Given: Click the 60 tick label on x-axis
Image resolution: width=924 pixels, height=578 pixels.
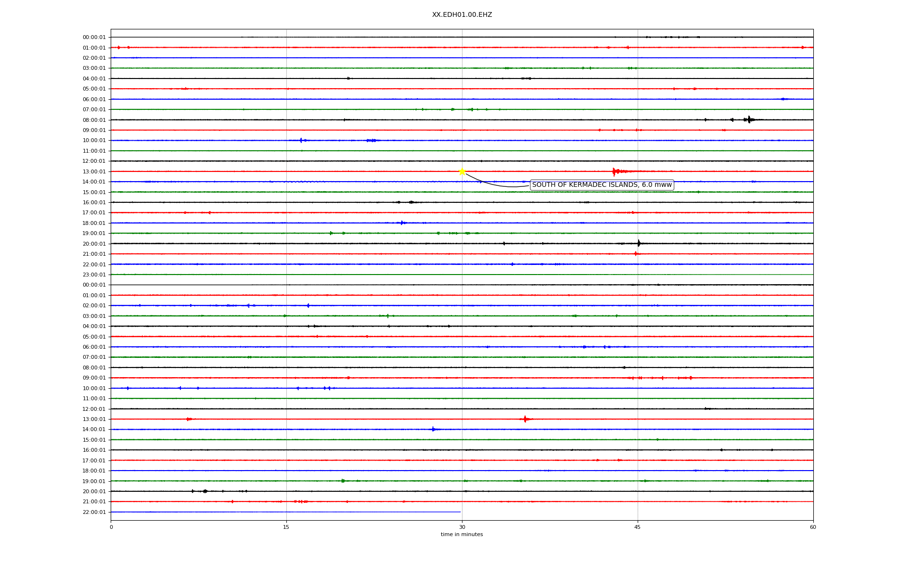Looking at the screenshot, I should (813, 527).
